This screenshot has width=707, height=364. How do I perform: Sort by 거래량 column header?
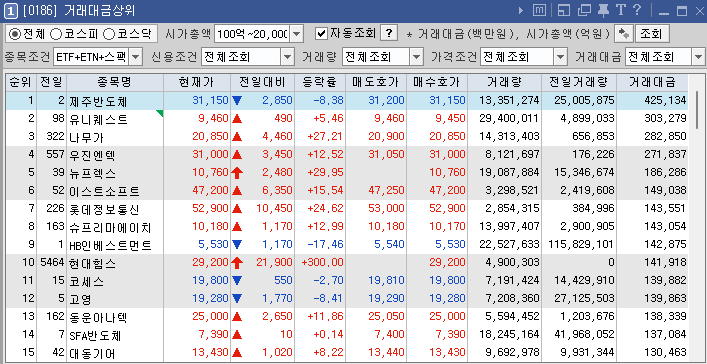tap(505, 82)
